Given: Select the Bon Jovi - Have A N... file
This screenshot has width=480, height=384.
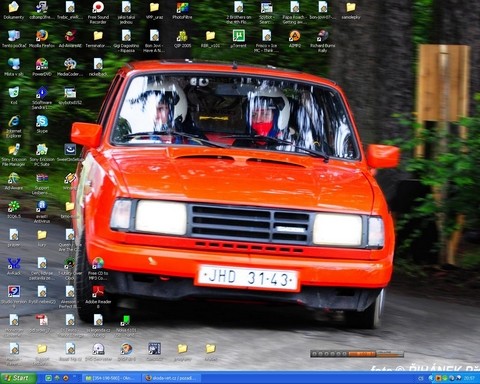Looking at the screenshot, I should [154, 41].
